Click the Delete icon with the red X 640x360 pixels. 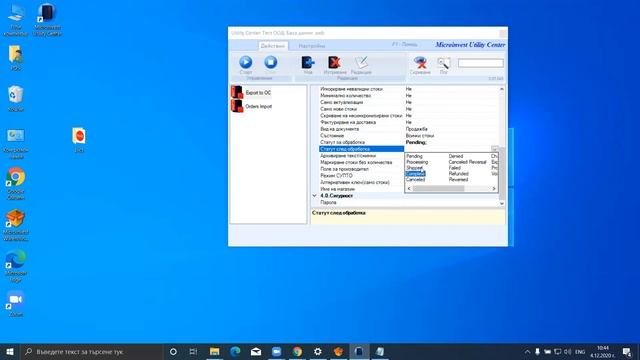pyautogui.click(x=334, y=62)
